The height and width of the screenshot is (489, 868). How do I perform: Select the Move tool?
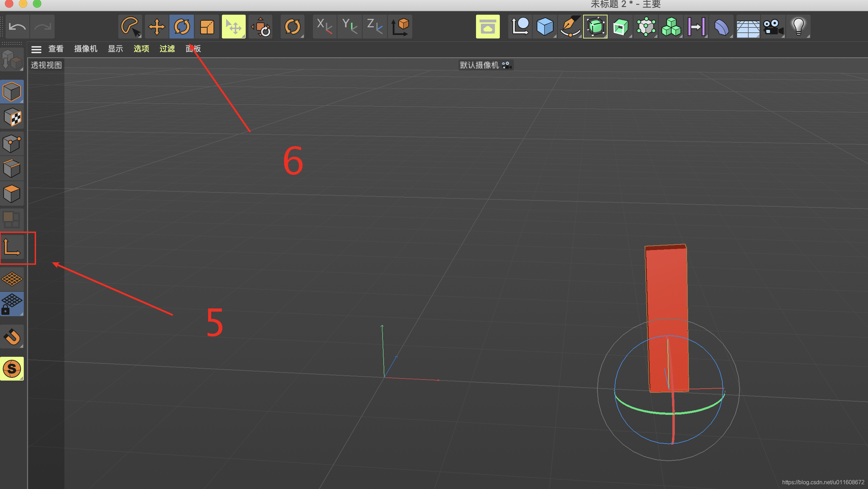(x=156, y=27)
